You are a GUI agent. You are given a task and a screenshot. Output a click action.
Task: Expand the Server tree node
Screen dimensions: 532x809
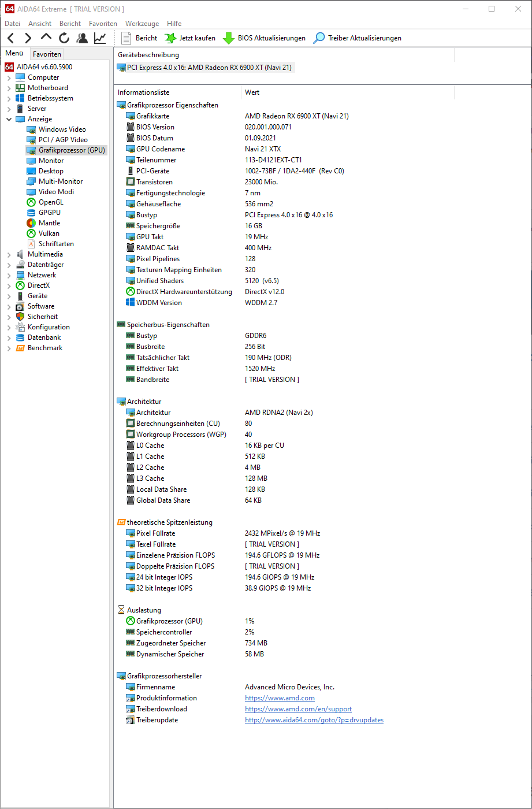point(9,109)
